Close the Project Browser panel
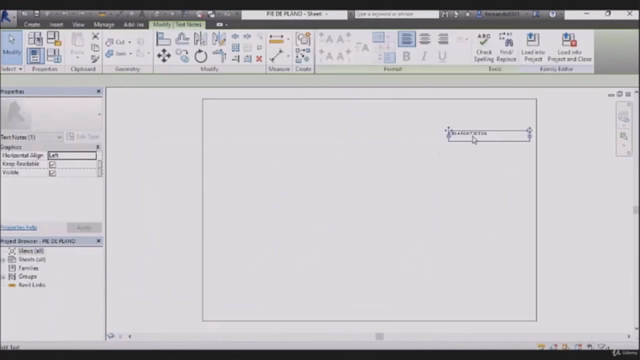Viewport: 640px width, 360px height. 98,241
